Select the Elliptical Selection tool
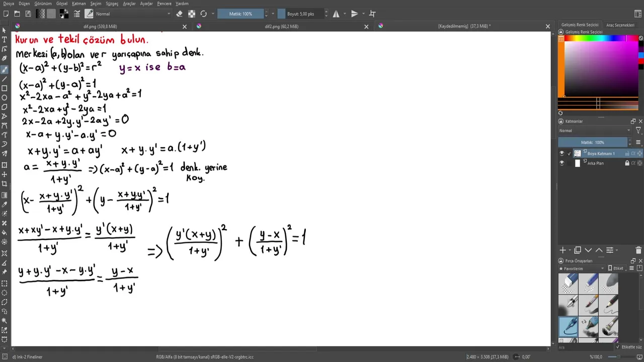 tap(5, 293)
